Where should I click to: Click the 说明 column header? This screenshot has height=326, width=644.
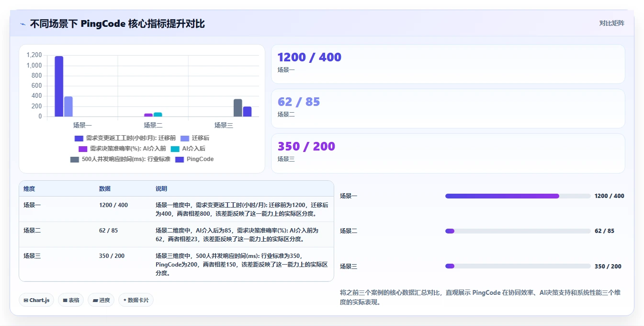(x=161, y=189)
